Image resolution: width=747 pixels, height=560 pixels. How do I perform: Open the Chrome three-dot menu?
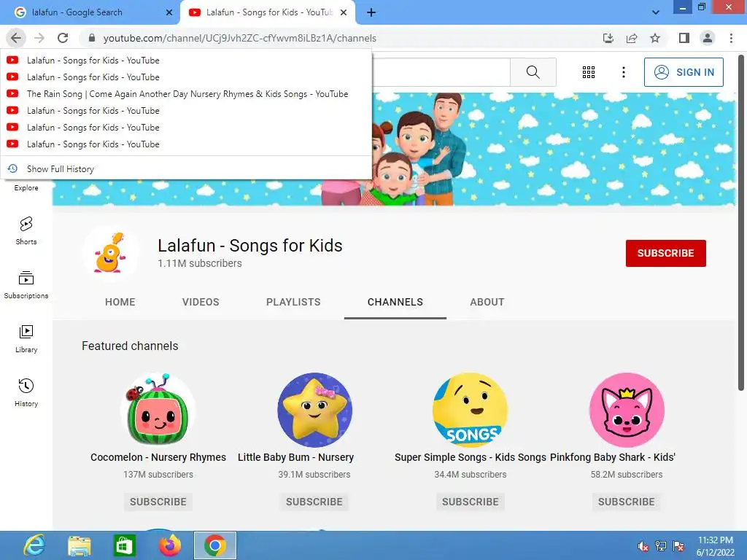click(731, 38)
